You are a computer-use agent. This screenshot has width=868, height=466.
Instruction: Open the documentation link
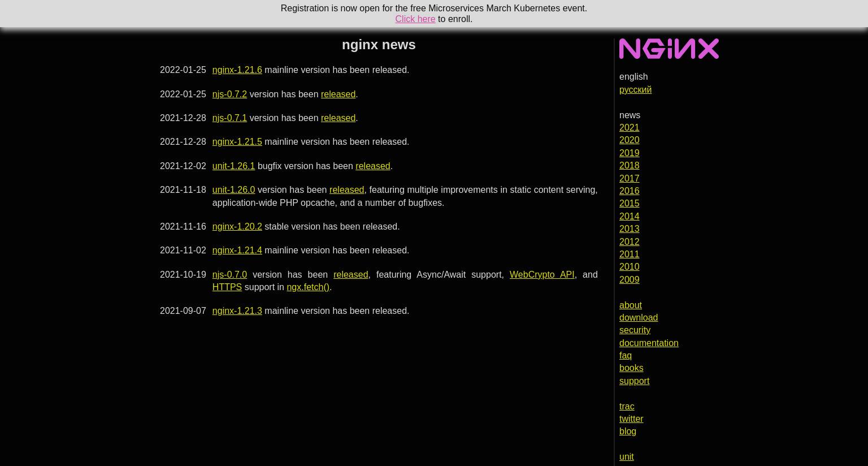649,343
